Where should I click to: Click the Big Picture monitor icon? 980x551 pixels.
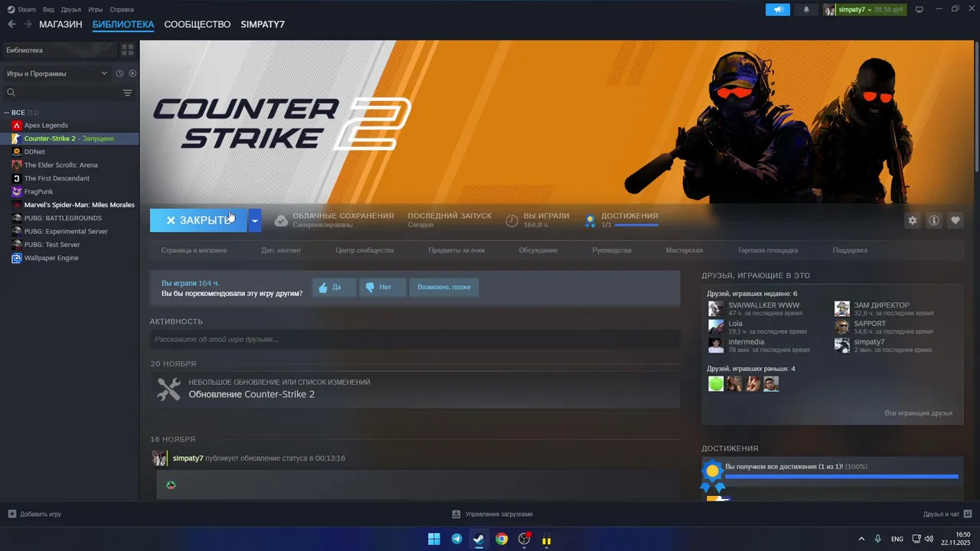tap(920, 9)
